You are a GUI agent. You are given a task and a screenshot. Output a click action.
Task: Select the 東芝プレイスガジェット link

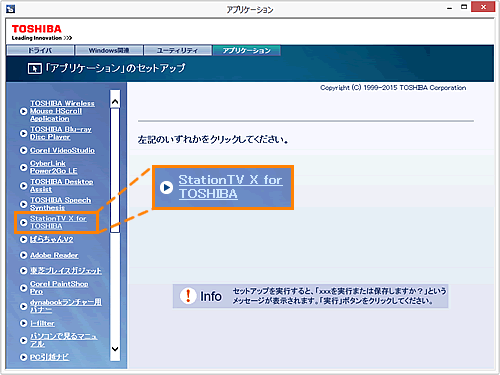(x=66, y=270)
